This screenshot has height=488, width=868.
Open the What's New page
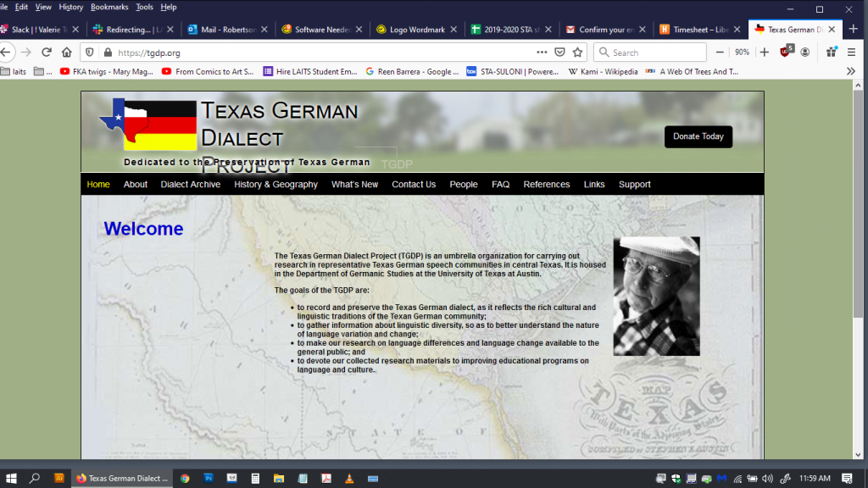355,184
